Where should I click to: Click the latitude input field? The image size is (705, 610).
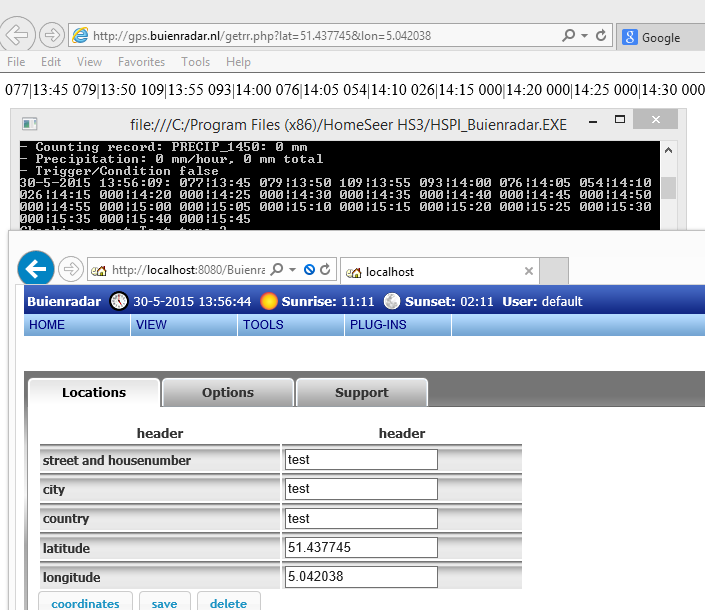click(x=361, y=548)
